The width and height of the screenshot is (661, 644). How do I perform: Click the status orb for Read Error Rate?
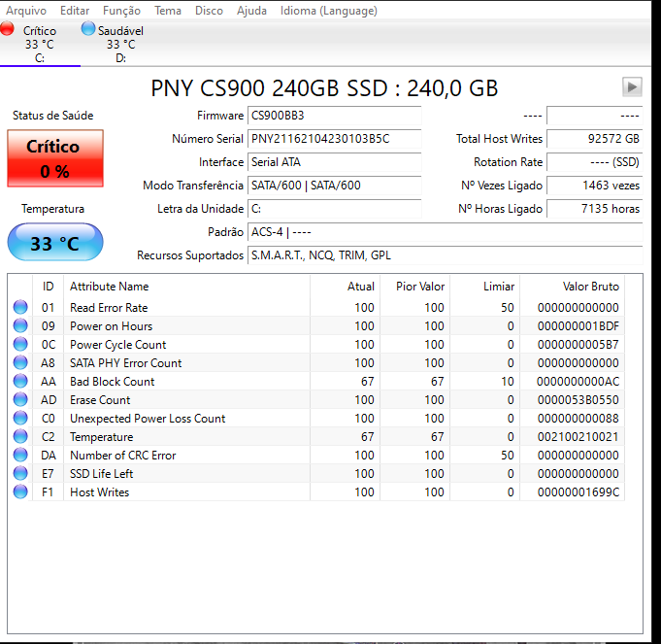point(20,307)
